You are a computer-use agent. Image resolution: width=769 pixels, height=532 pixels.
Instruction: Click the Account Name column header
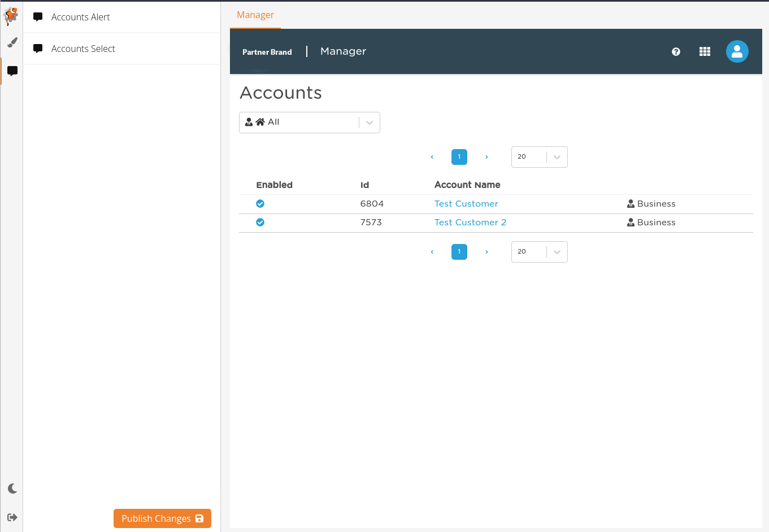(467, 185)
